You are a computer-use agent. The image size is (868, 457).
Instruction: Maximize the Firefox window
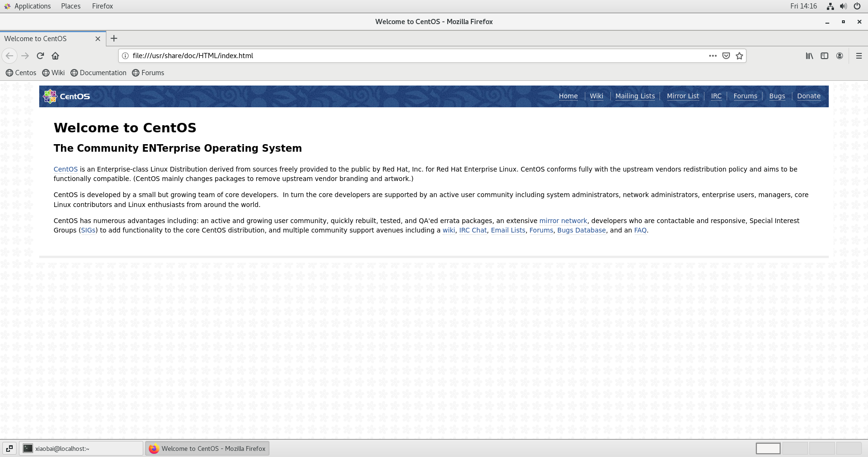[x=843, y=22]
